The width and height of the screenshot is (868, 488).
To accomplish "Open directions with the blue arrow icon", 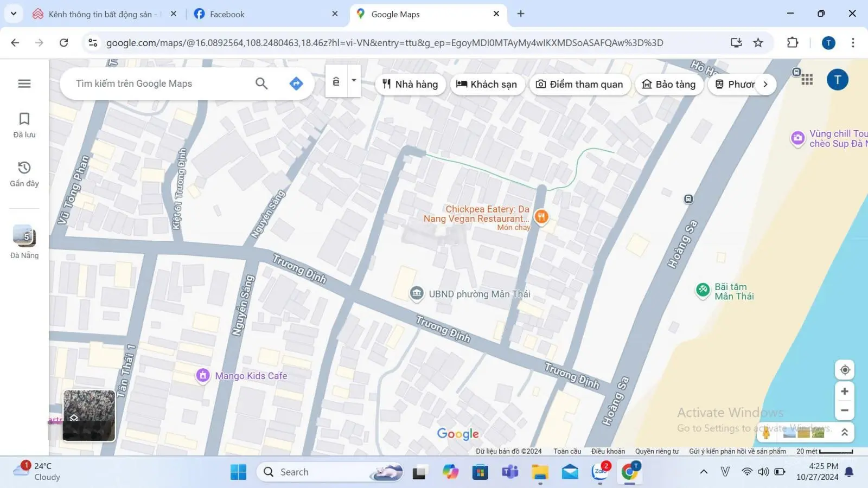I will point(296,84).
